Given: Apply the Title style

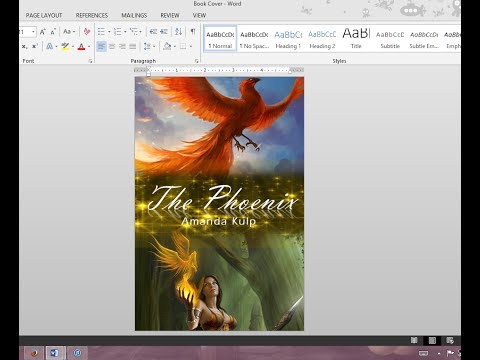Looking at the screenshot, I should (356, 38).
